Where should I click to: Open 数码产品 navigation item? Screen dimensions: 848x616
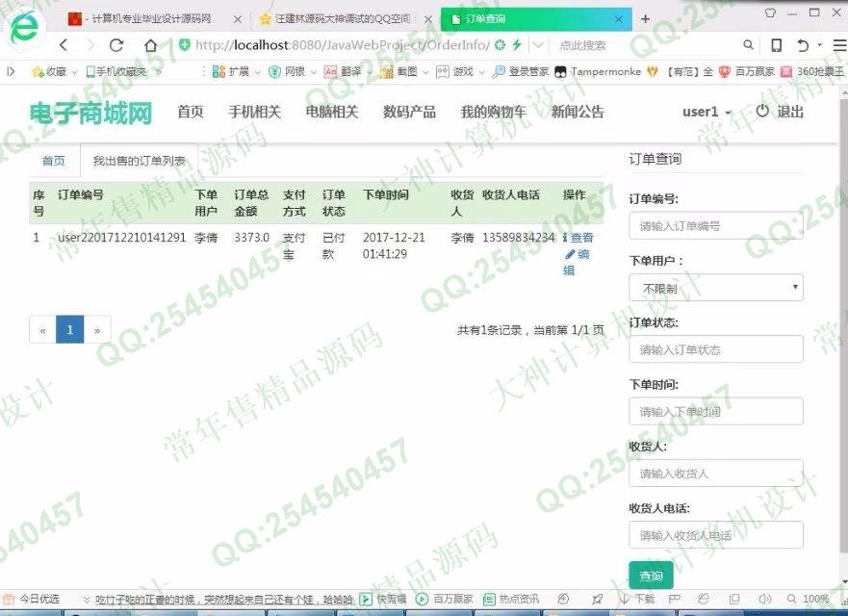pyautogui.click(x=409, y=112)
